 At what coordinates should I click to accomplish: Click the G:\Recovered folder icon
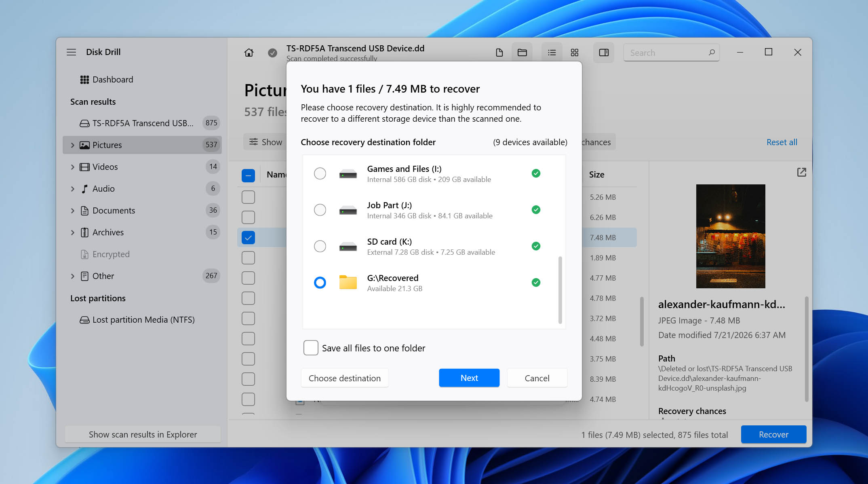pyautogui.click(x=348, y=282)
